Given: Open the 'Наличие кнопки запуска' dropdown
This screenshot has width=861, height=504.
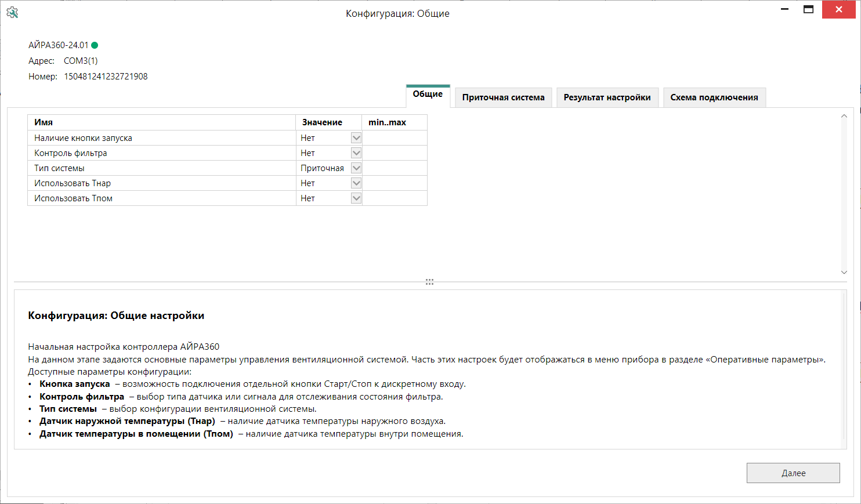Looking at the screenshot, I should pos(356,138).
